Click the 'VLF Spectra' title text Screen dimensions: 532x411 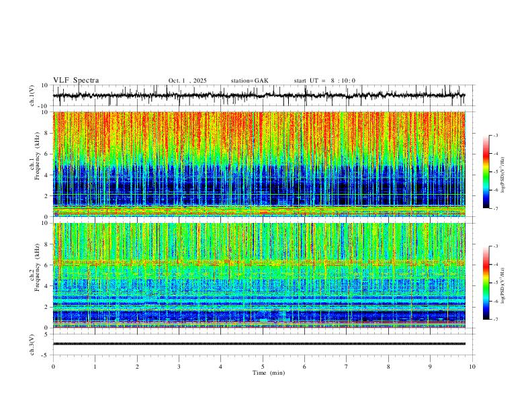[x=76, y=81]
